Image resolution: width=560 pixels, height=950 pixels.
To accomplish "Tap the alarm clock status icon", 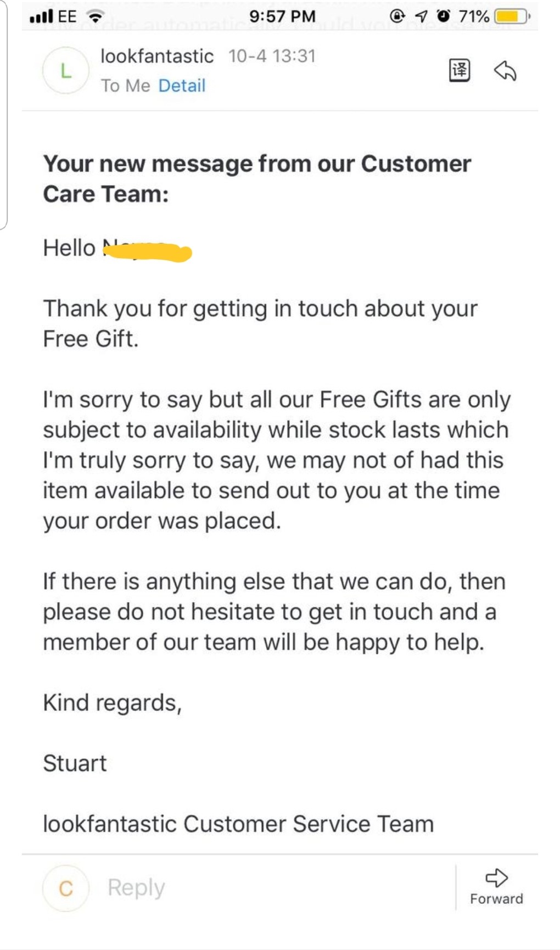I will (x=443, y=16).
